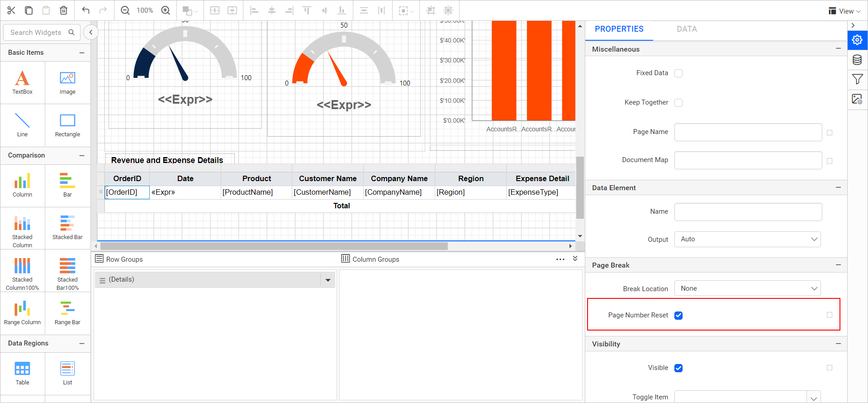Click the align middle icon

coord(324,10)
